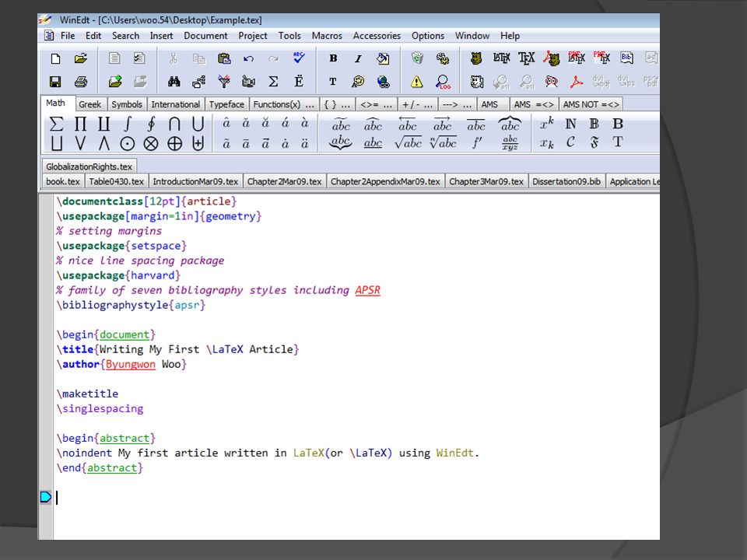Click the misspelled name Byungwon

(131, 364)
